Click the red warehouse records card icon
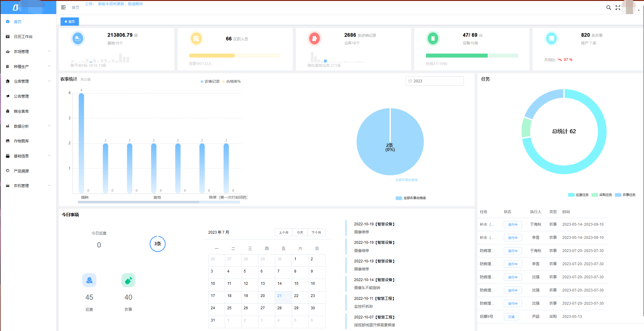644x331 pixels. [314, 39]
